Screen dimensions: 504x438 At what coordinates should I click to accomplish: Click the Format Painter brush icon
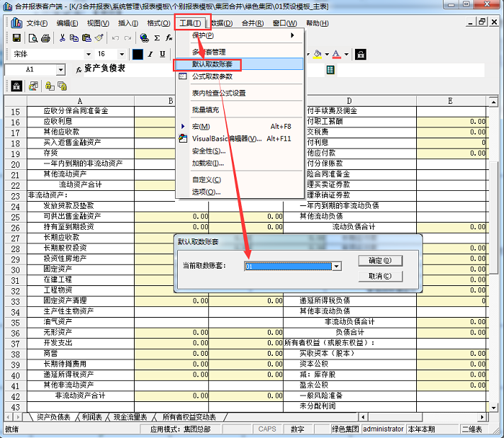[98, 37]
